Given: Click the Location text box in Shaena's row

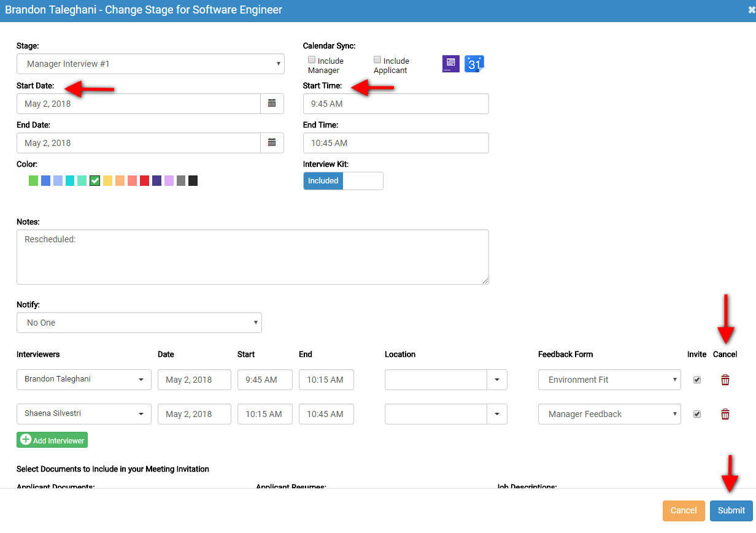Looking at the screenshot, I should 436,414.
